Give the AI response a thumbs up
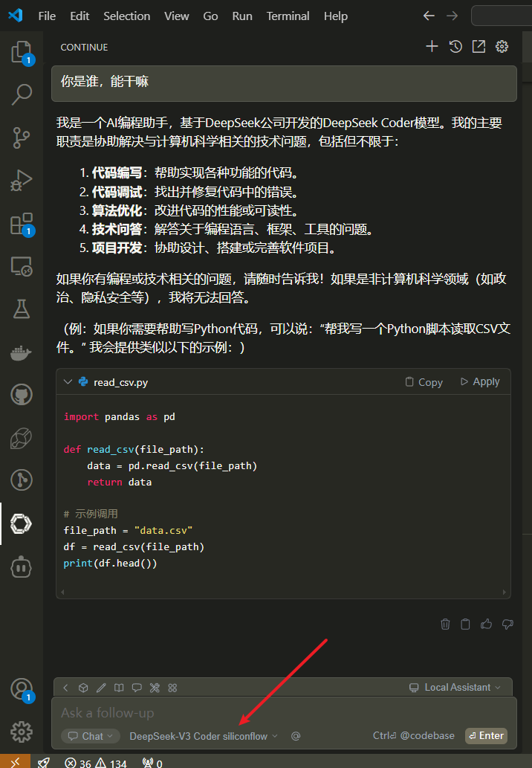 pos(486,625)
